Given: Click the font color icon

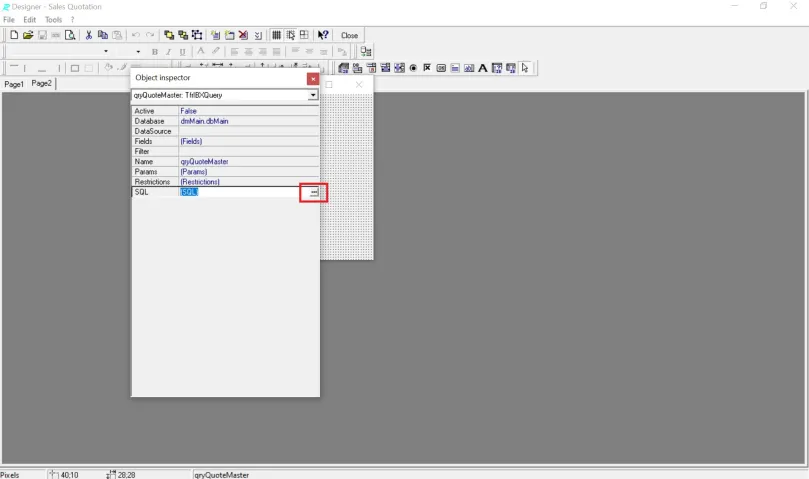Looking at the screenshot, I should pyautogui.click(x=200, y=51).
